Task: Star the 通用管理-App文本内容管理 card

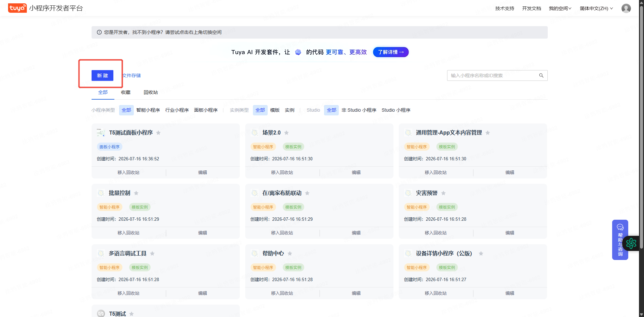Action: tap(488, 133)
